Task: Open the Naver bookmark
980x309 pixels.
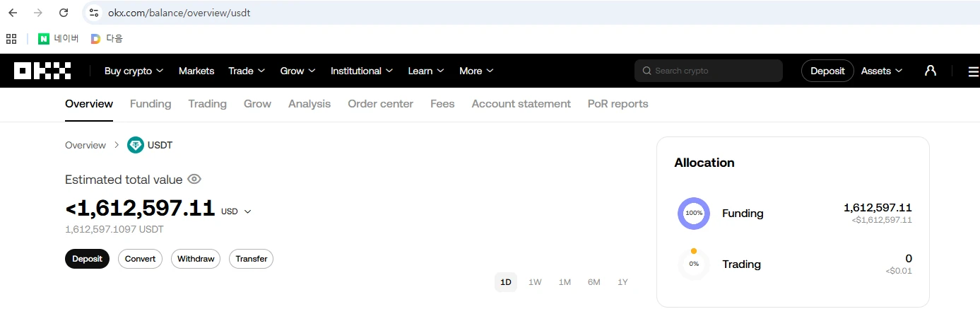Action: click(59, 39)
